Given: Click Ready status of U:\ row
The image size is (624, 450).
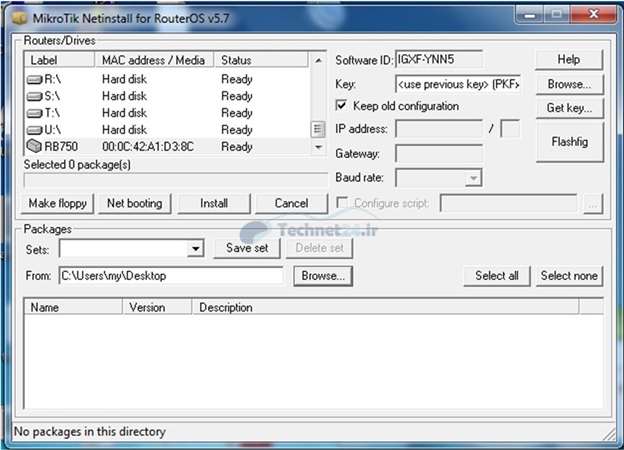Looking at the screenshot, I should tap(237, 130).
